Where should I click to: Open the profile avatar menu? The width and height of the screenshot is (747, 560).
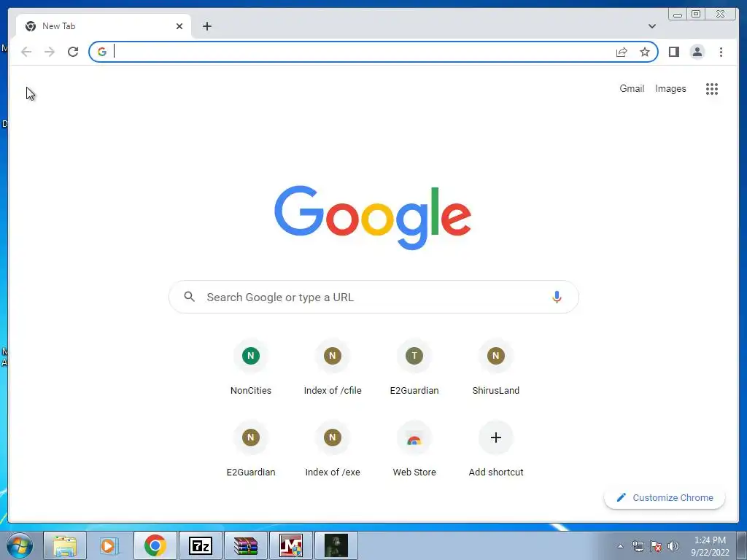(x=697, y=52)
